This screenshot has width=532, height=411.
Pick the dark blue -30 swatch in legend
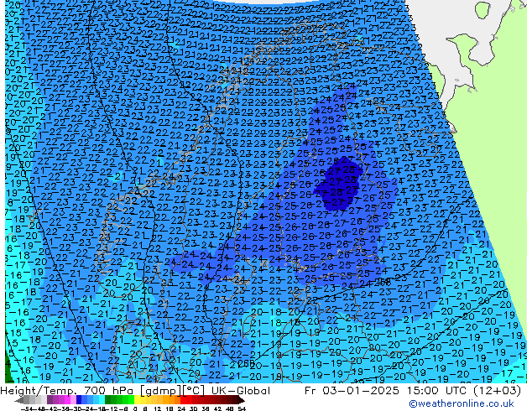coord(79,399)
